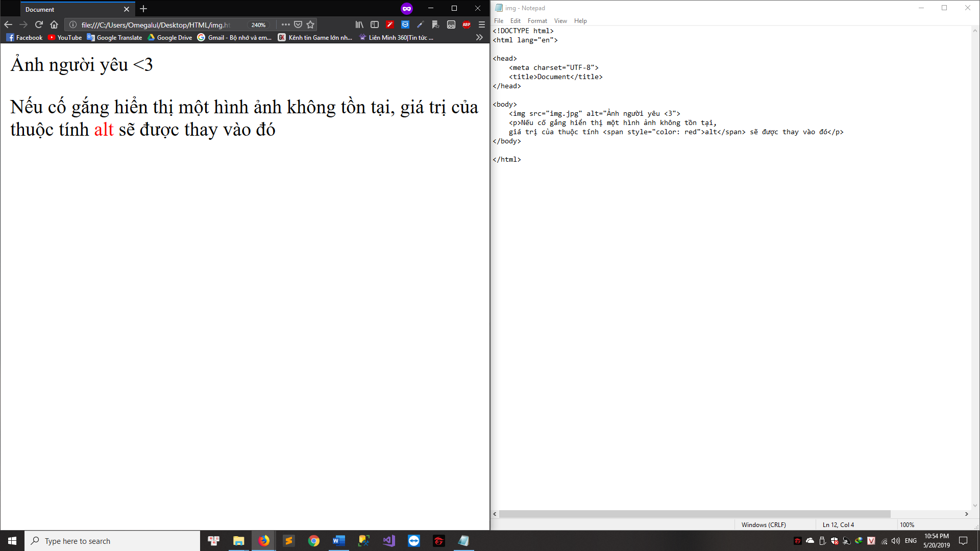Toggle the ENG input language indicator

(x=911, y=541)
